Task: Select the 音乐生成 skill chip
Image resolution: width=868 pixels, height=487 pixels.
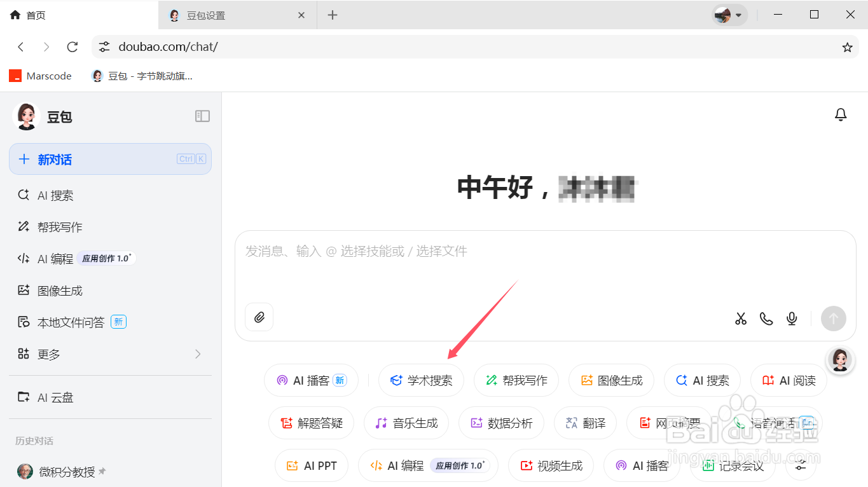Action: (406, 423)
